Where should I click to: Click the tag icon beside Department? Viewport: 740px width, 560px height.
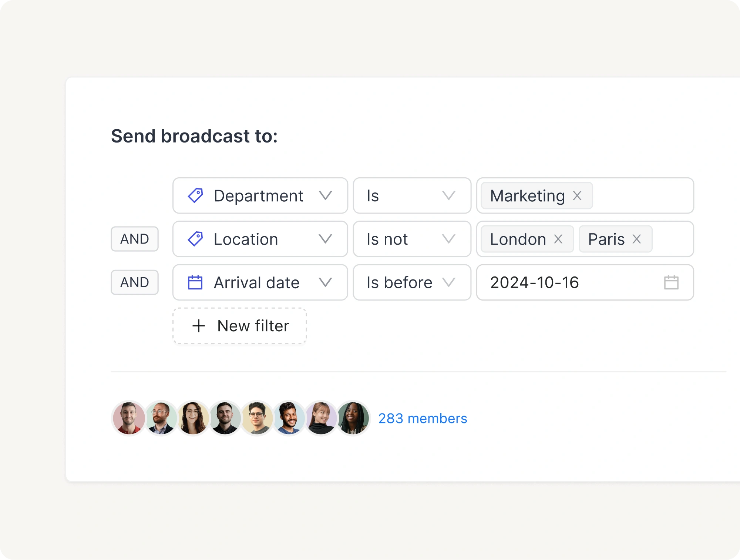click(196, 196)
